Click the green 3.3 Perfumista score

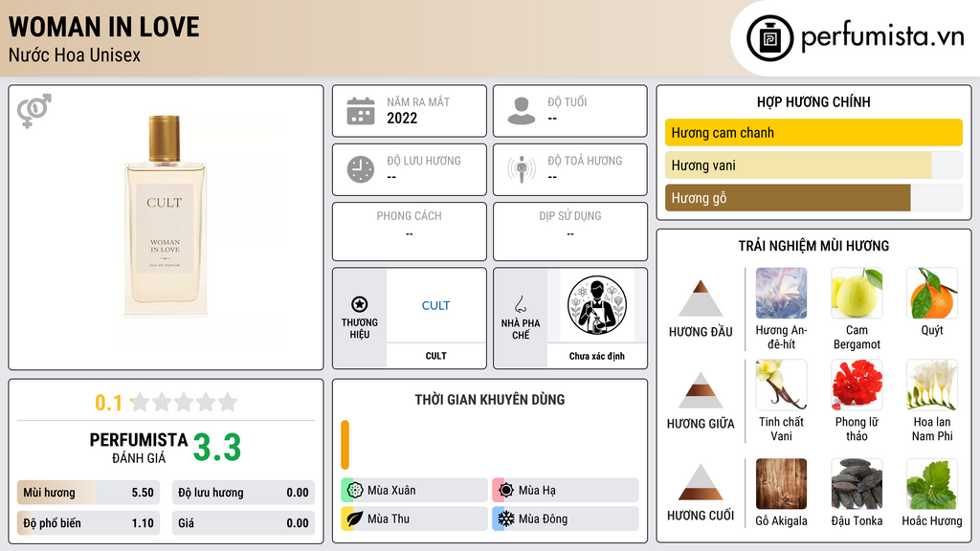tap(217, 448)
